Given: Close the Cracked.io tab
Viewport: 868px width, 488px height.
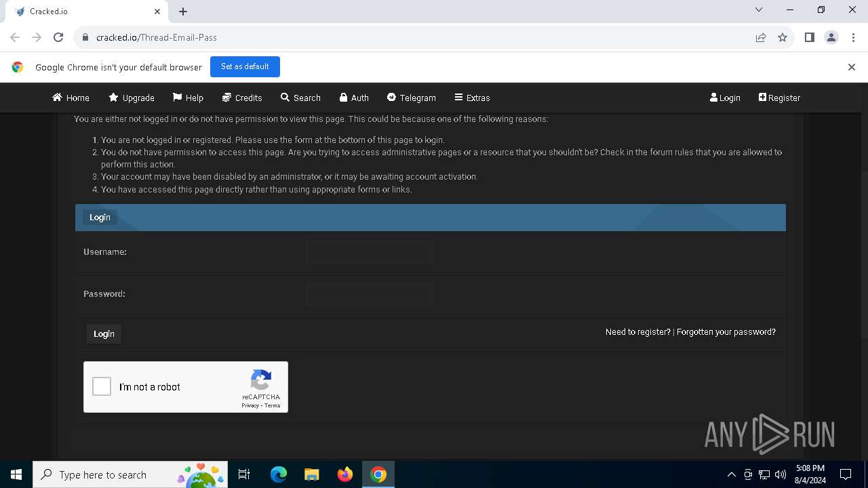Looking at the screenshot, I should (x=157, y=12).
